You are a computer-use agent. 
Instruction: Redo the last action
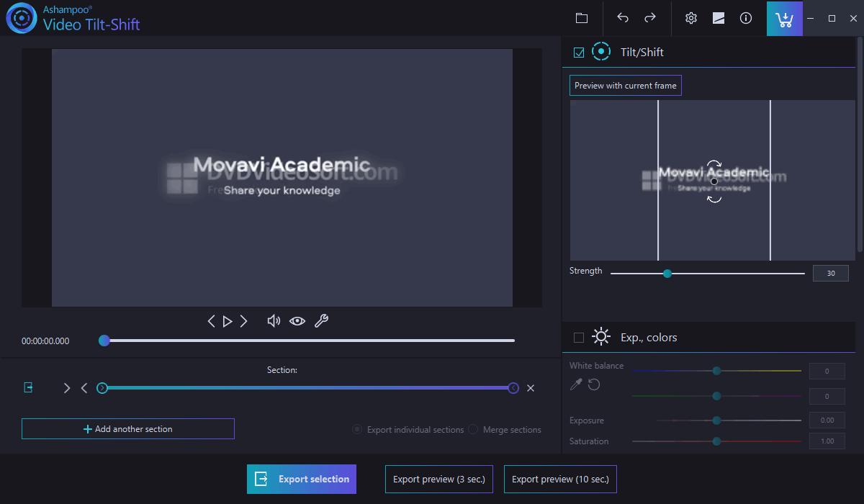[x=650, y=18]
